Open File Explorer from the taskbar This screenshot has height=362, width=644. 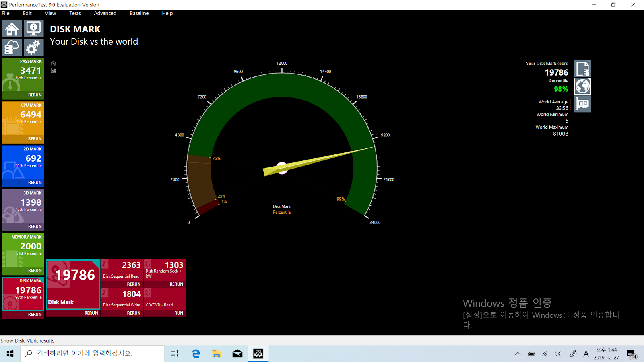pyautogui.click(x=217, y=354)
